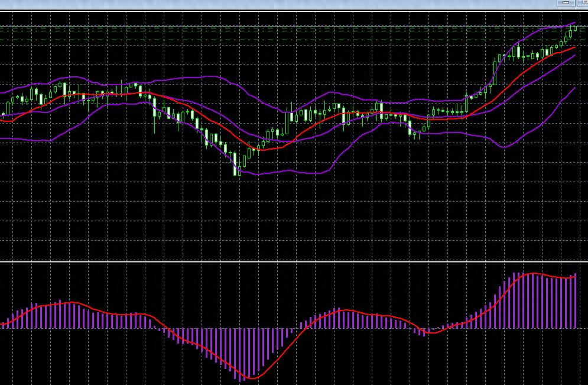Screen dimensions: 588x385
Task: Click the separator between chart and indicator
Action: click(x=294, y=261)
